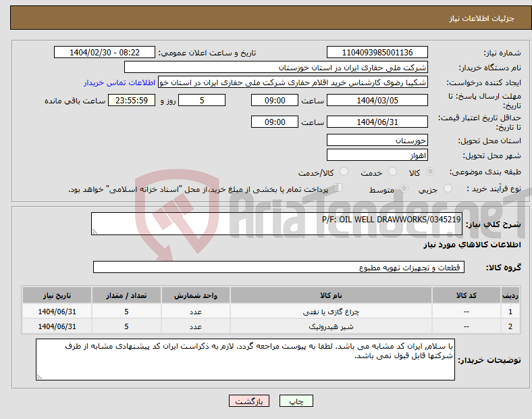
Task: Click the price validity time 09:00 field
Action: [275, 122]
